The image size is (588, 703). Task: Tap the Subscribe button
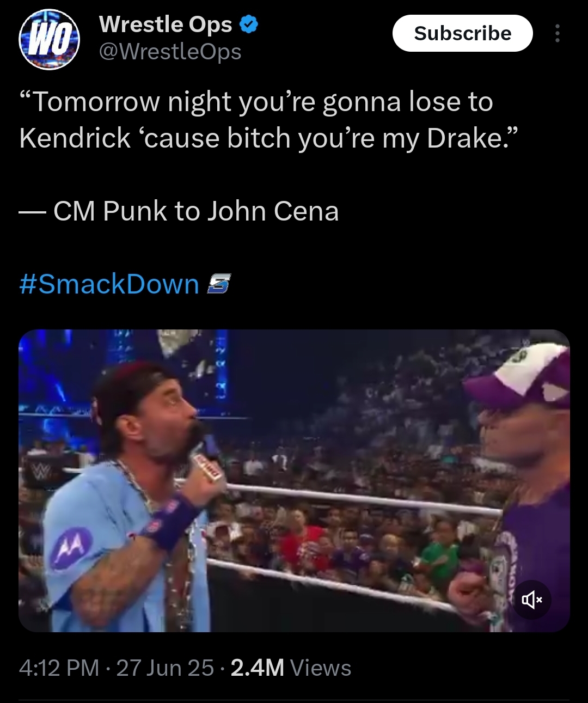click(462, 33)
